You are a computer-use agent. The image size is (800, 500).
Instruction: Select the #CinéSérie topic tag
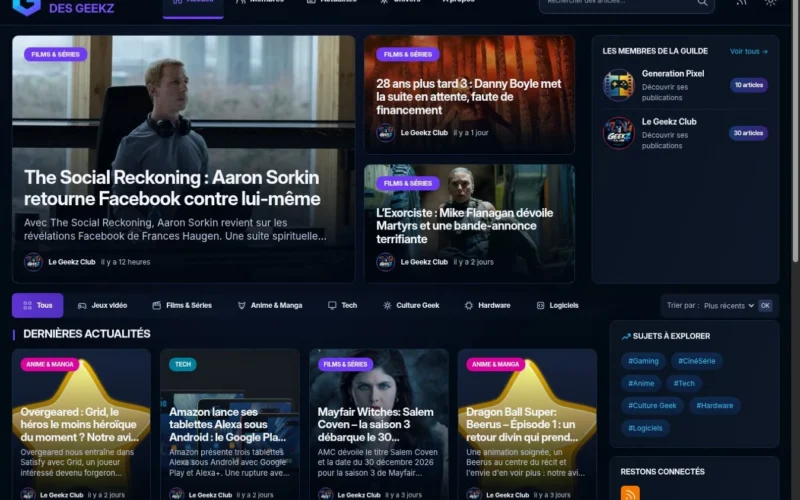[696, 361]
